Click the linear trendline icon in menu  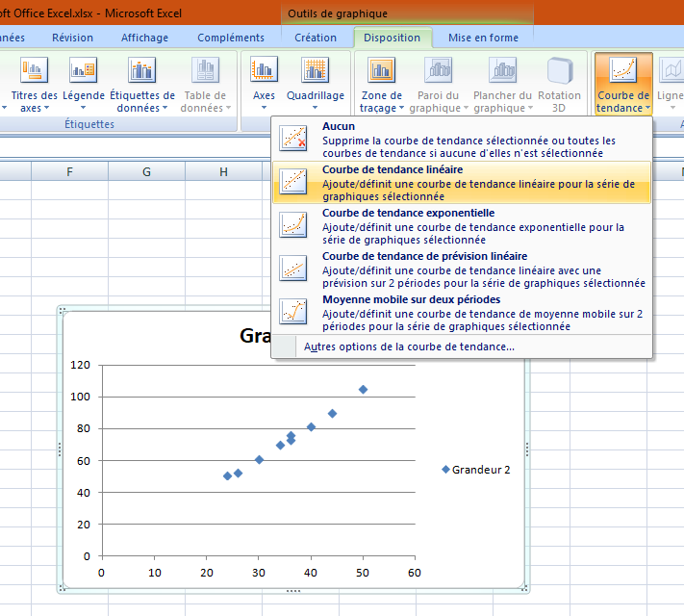pos(293,181)
